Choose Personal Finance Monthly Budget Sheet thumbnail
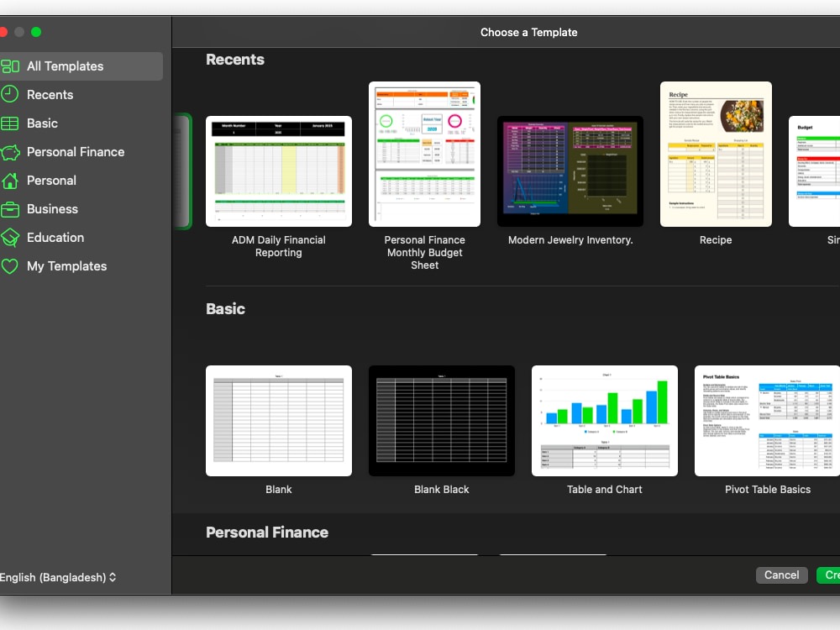The height and width of the screenshot is (630, 840). (424, 155)
